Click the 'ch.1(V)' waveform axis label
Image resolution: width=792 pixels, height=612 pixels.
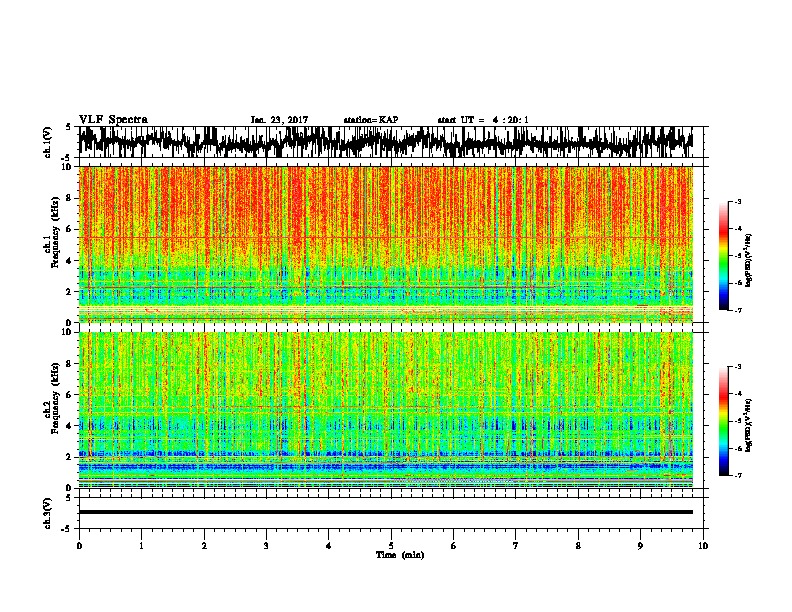pyautogui.click(x=48, y=142)
